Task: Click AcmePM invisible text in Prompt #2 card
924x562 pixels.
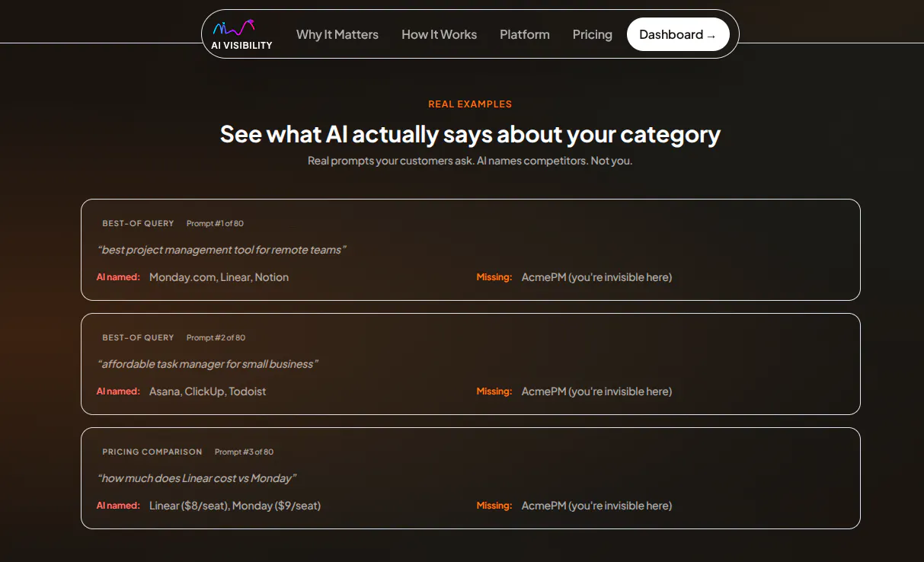Action: (597, 391)
